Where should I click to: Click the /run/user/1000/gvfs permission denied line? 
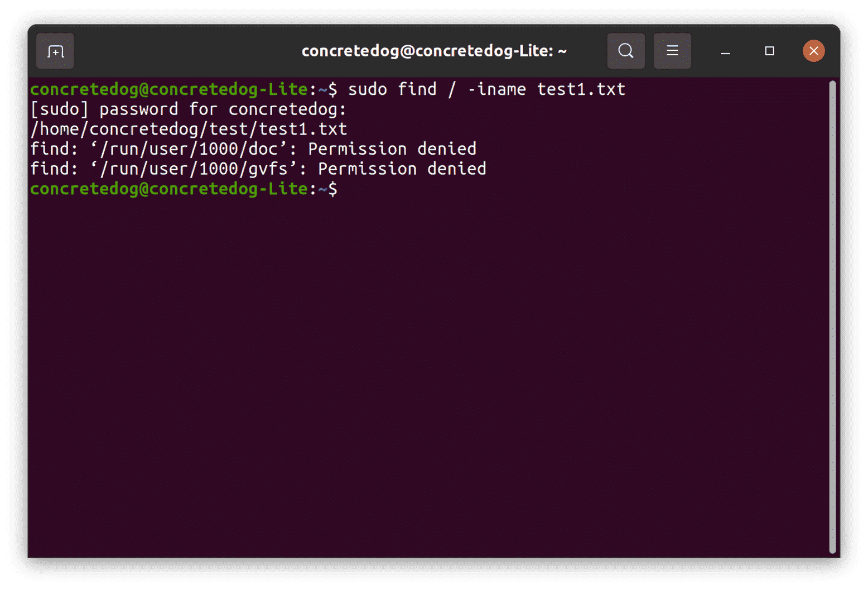point(258,169)
